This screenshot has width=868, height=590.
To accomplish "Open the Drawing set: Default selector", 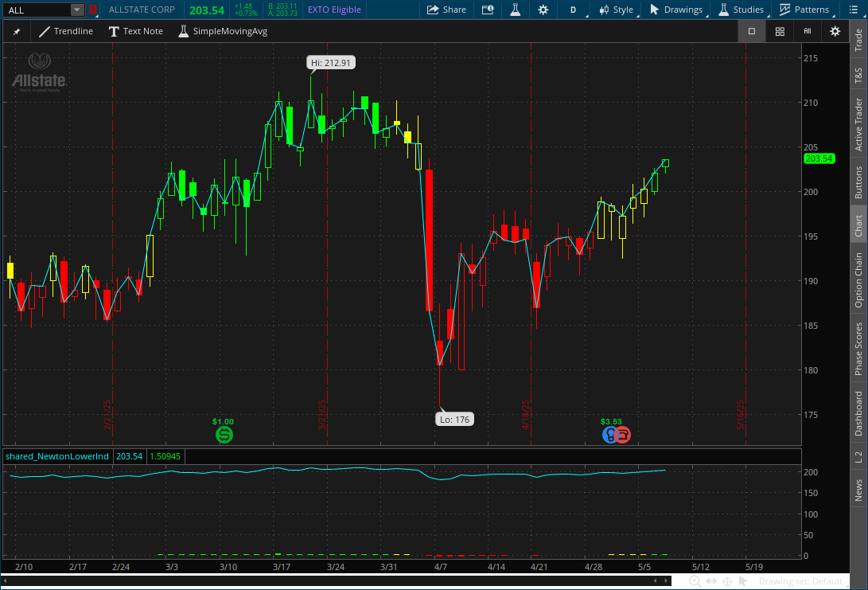I will (800, 581).
